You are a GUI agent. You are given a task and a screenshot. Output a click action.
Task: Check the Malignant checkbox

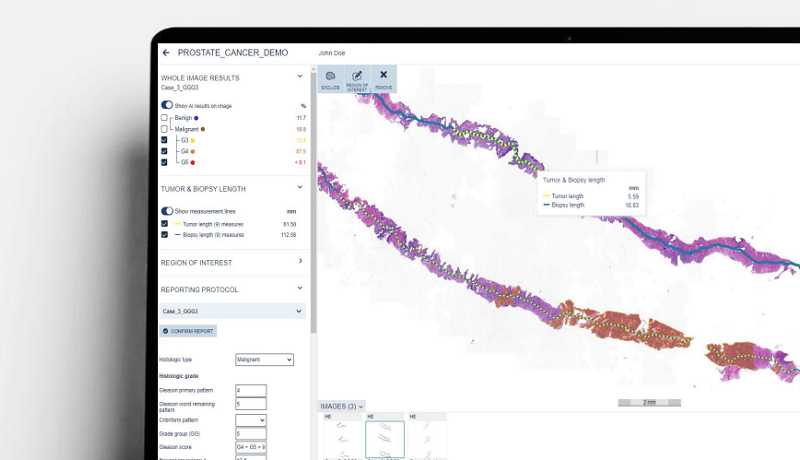[164, 129]
